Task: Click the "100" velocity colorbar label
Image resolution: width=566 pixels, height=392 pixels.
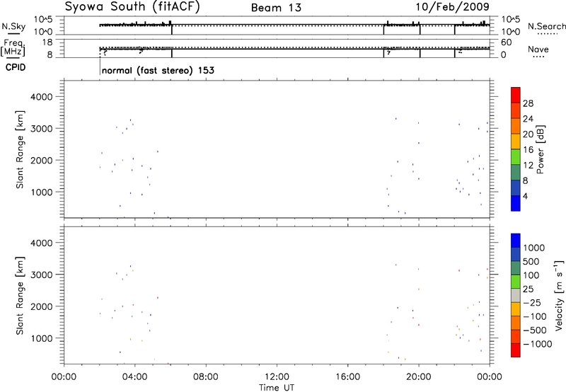Action: (x=531, y=275)
